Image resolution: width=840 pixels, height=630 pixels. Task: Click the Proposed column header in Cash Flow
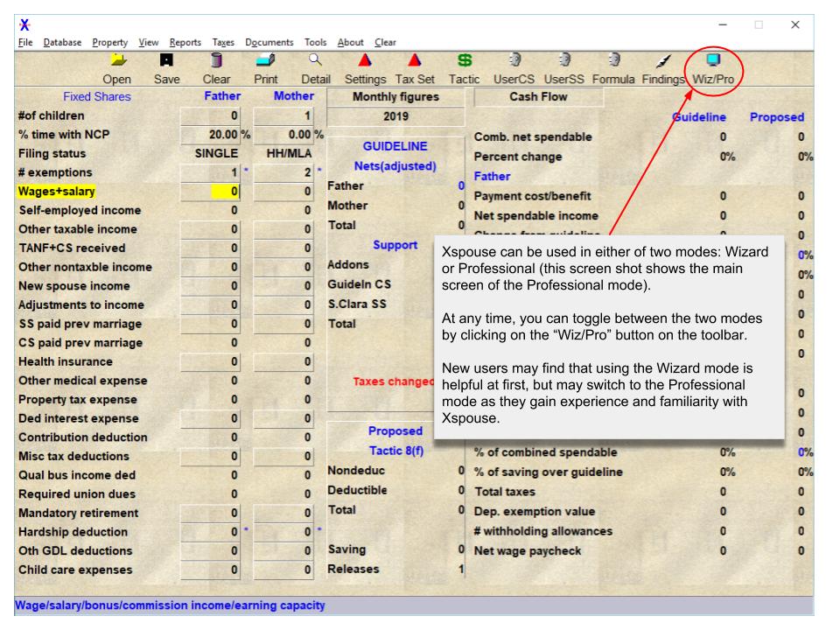pos(777,117)
